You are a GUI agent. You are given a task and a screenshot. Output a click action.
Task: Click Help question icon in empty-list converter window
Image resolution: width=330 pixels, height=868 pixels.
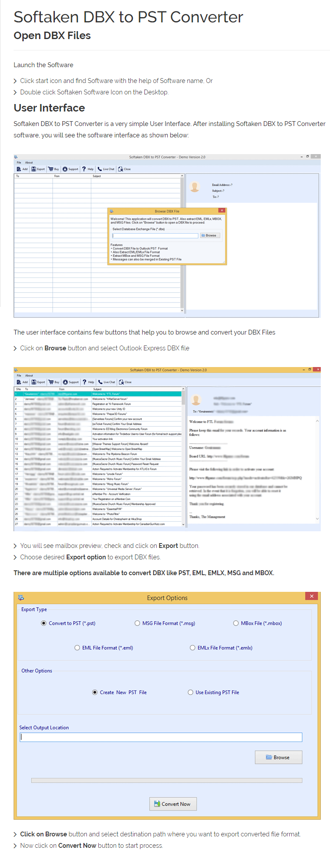click(84, 169)
